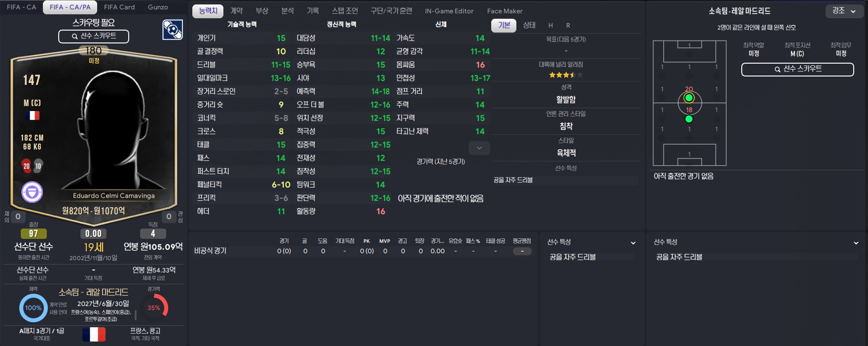This screenshot has height=346, width=868.
Task: Click the French flag on the player card
Action: (32, 115)
